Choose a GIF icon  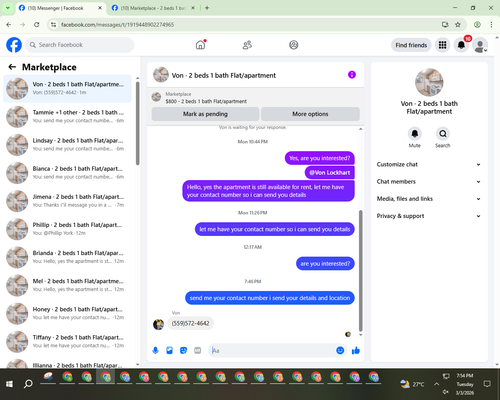[198, 350]
